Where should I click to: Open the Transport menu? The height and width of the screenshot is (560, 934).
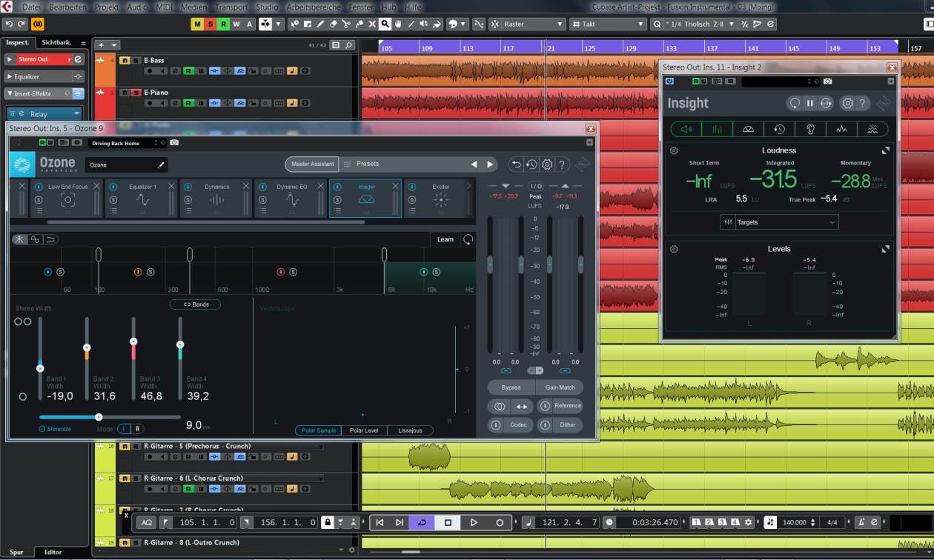coord(231,7)
